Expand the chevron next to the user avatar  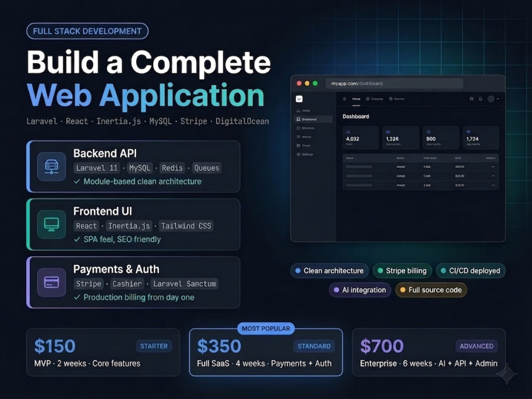497,99
